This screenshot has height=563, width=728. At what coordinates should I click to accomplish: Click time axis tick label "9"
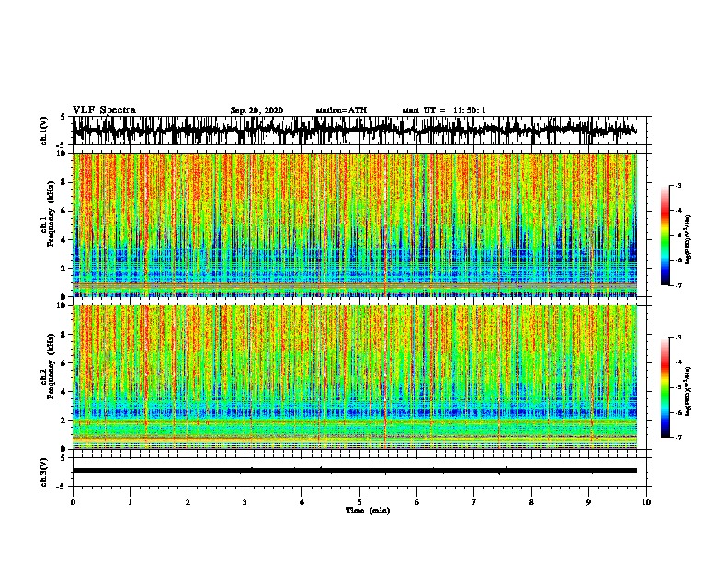[x=588, y=502]
